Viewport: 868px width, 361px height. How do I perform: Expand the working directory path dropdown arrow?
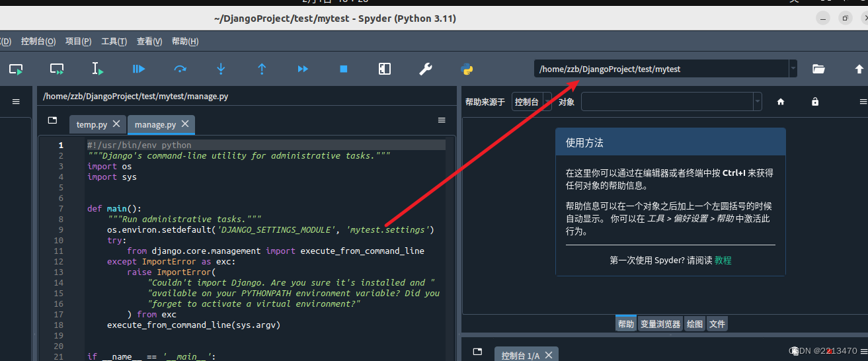point(793,69)
